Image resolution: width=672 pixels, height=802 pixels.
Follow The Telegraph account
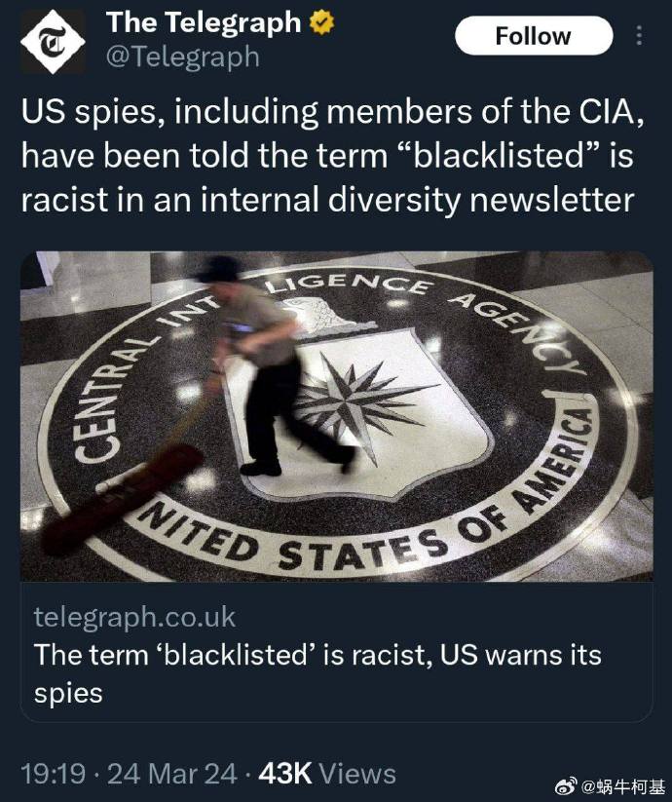coord(534,36)
